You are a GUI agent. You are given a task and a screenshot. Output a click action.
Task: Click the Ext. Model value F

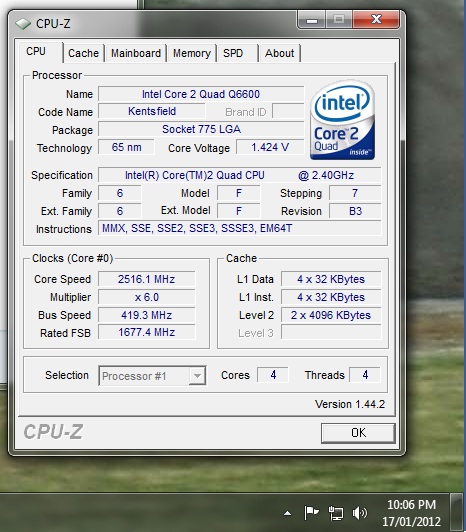[239, 211]
